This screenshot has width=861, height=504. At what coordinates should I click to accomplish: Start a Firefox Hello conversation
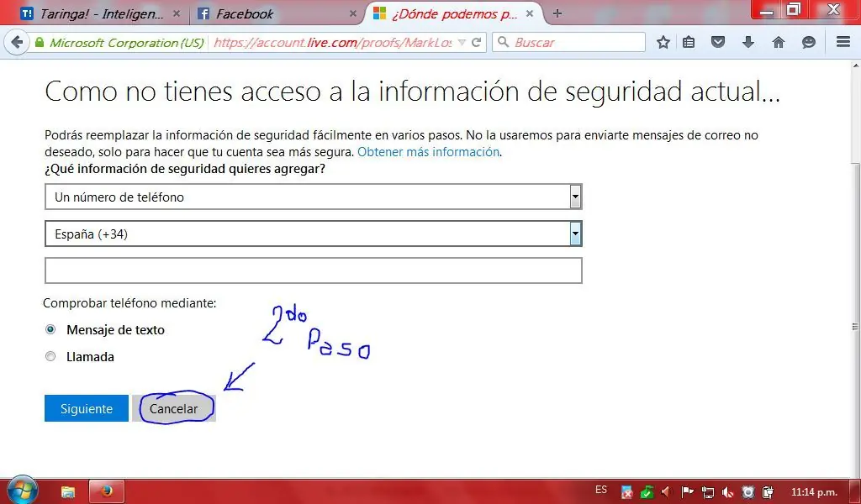click(808, 42)
